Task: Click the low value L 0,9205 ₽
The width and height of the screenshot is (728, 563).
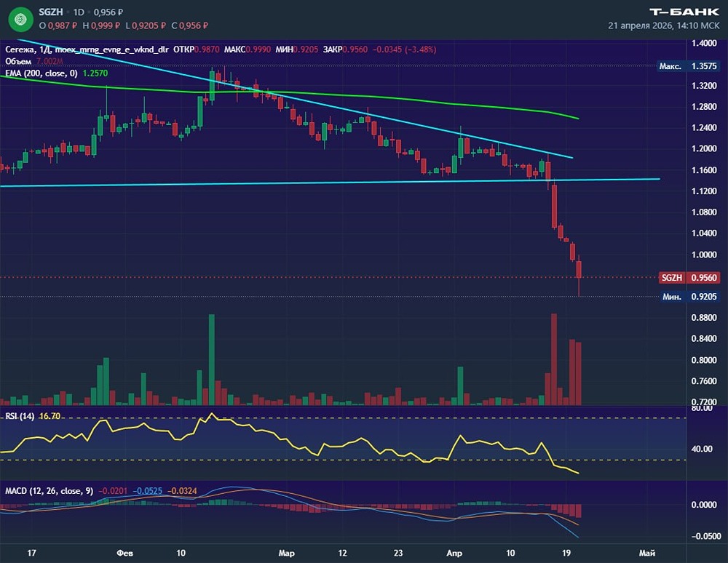Action: pos(146,25)
